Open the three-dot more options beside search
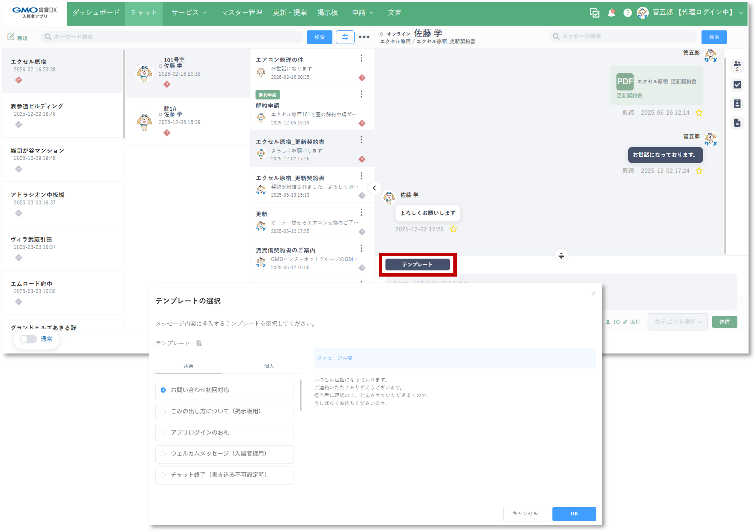756x532 pixels. click(364, 37)
